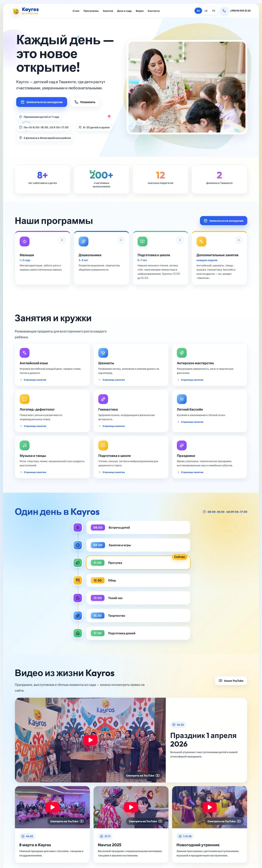Expand the school prep program card chevron
This screenshot has width=262, height=868.
click(180, 240)
